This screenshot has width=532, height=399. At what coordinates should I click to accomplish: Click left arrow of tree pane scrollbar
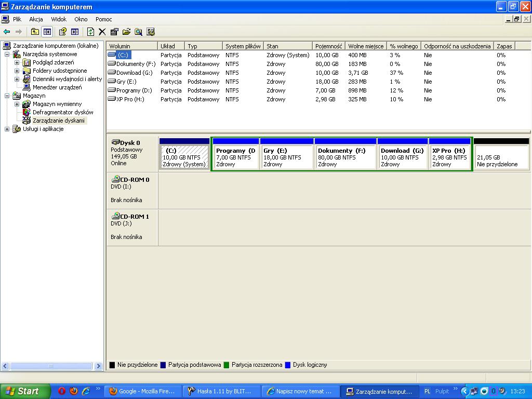pyautogui.click(x=5, y=366)
